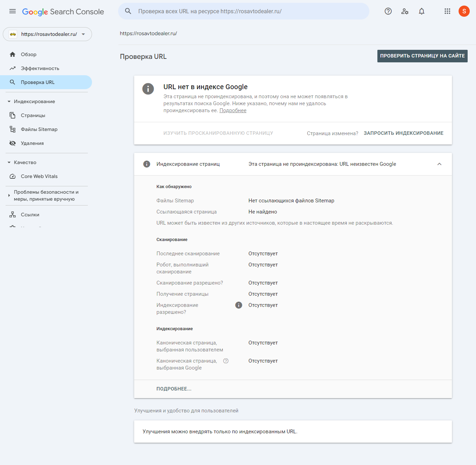Click the Help question mark icon
476x465 pixels.
pos(388,11)
